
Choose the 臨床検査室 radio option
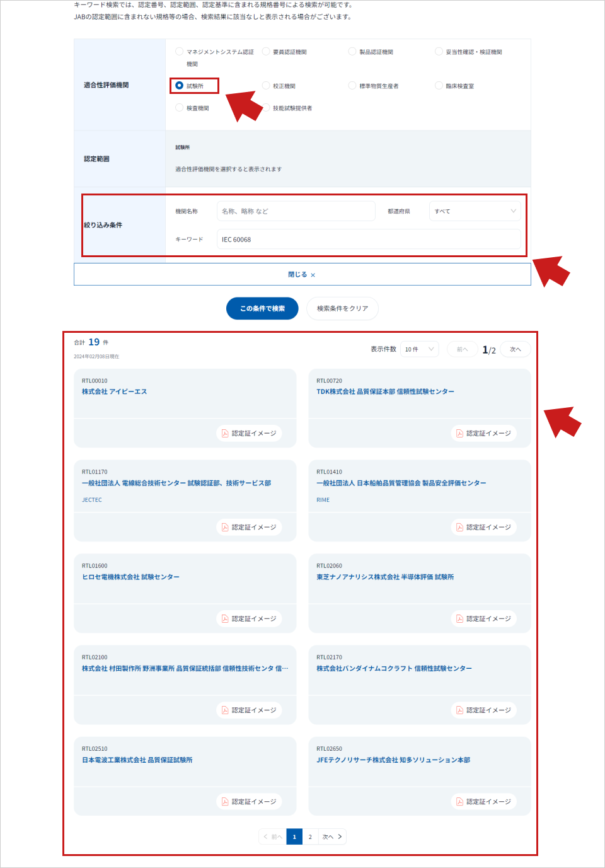pos(439,86)
